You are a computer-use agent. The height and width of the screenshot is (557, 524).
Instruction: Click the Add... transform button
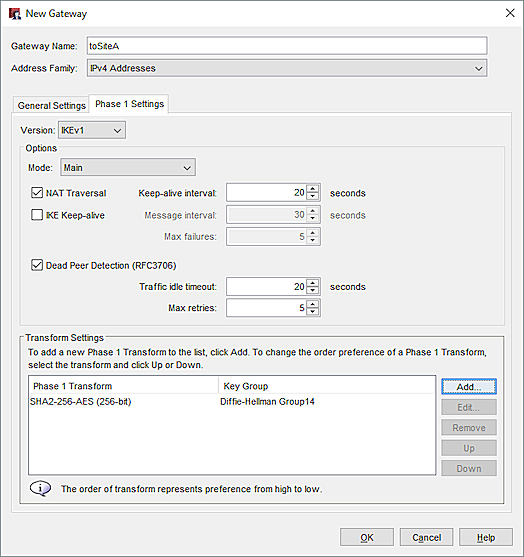coord(469,387)
